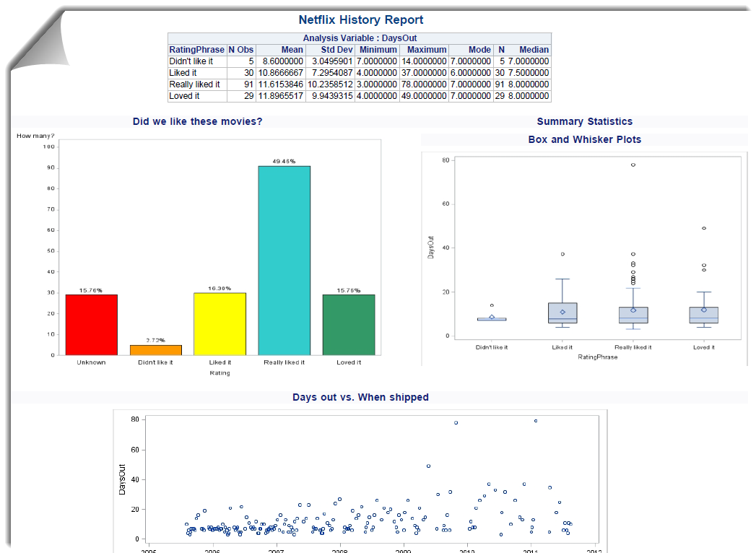Click the yellow Liked it bar
Viewport: 756px width, 553px height.
tap(220, 324)
